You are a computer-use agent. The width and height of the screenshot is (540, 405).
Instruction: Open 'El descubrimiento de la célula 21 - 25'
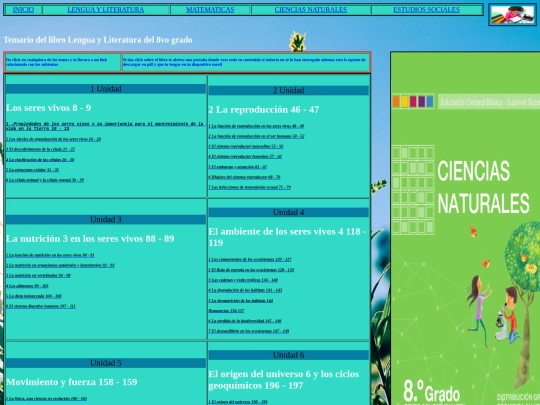point(40,149)
